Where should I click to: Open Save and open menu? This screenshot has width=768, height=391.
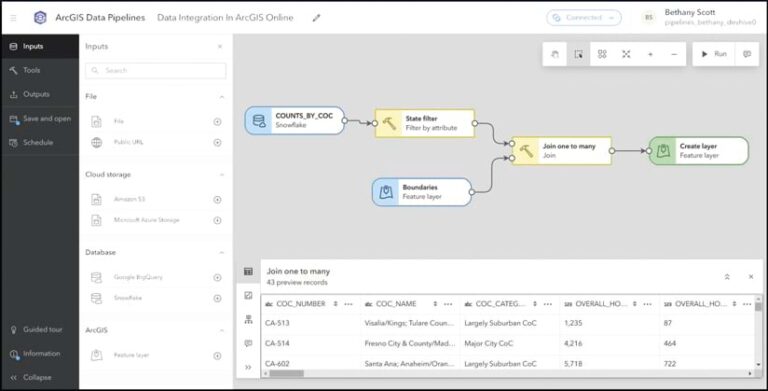pos(39,119)
